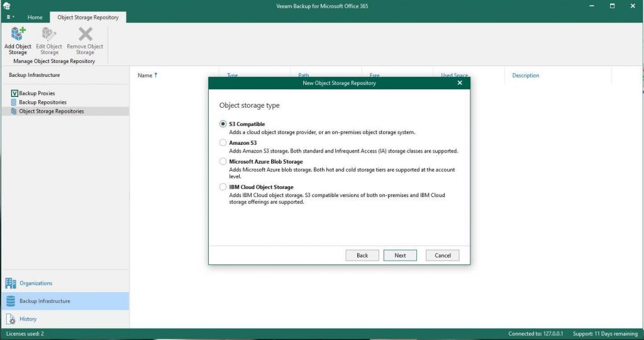Screen dimensions: 644x340
Task: Click the History document icon
Action: 11,319
